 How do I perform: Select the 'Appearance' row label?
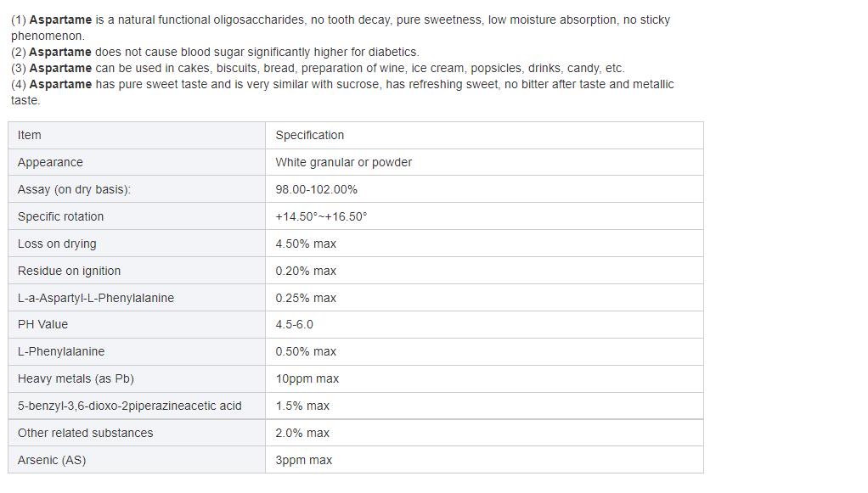(50, 162)
